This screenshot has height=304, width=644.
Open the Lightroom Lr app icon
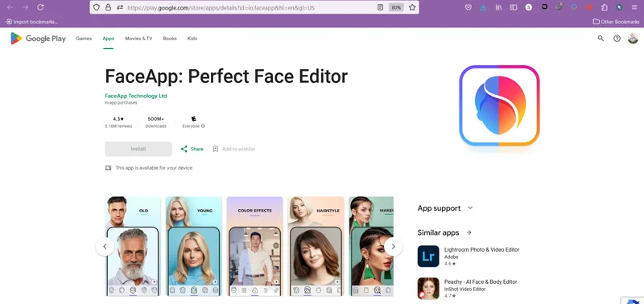428,257
